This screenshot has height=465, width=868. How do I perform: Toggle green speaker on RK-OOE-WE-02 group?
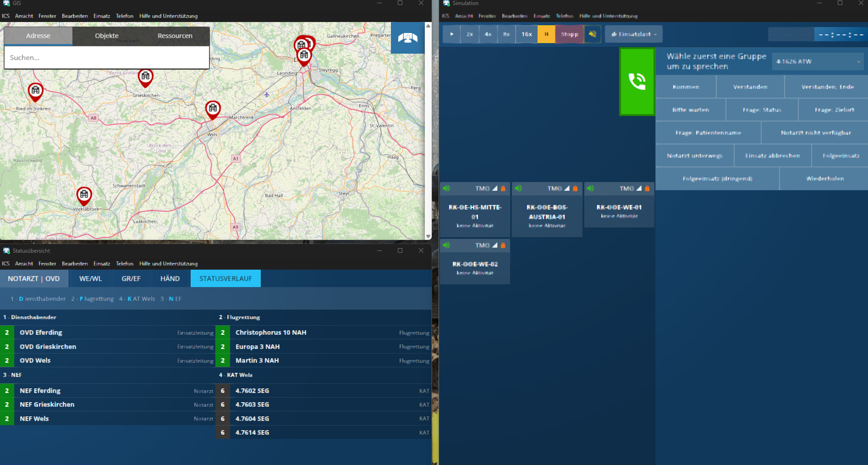pyautogui.click(x=446, y=245)
